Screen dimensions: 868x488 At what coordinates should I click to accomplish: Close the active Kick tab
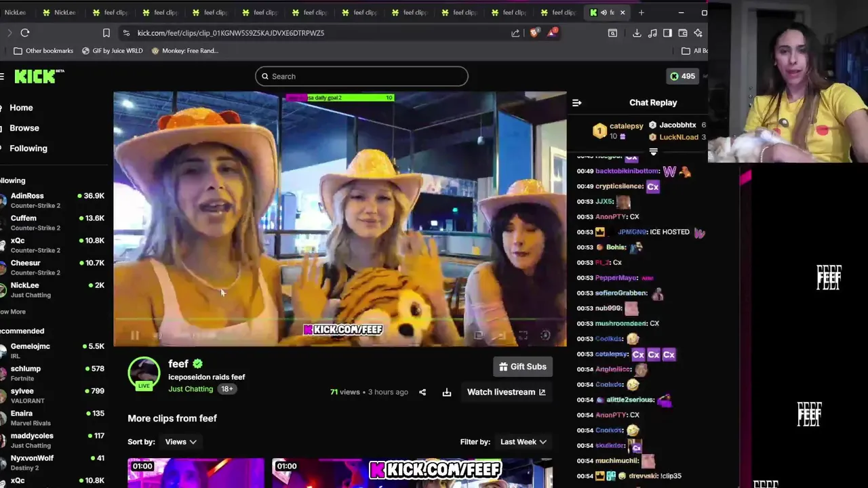click(x=623, y=12)
